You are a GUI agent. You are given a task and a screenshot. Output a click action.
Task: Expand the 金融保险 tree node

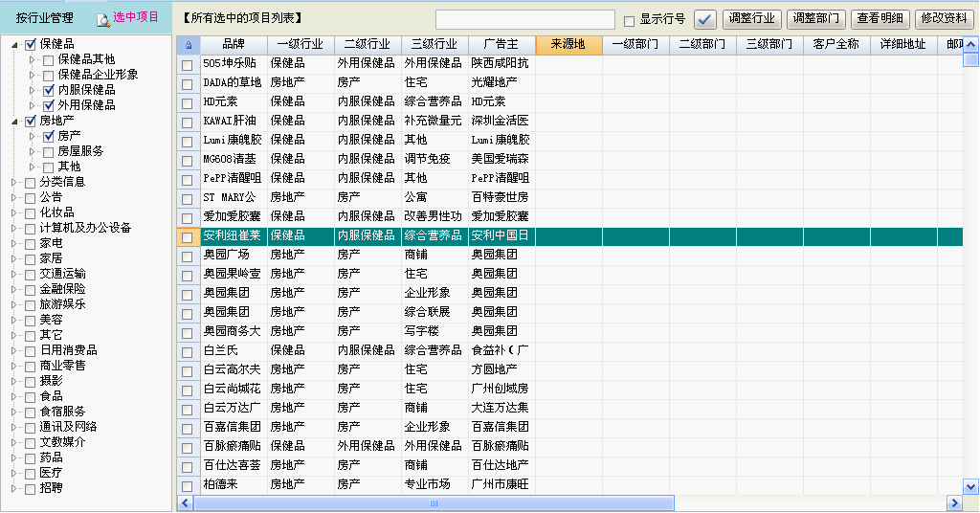[13, 290]
